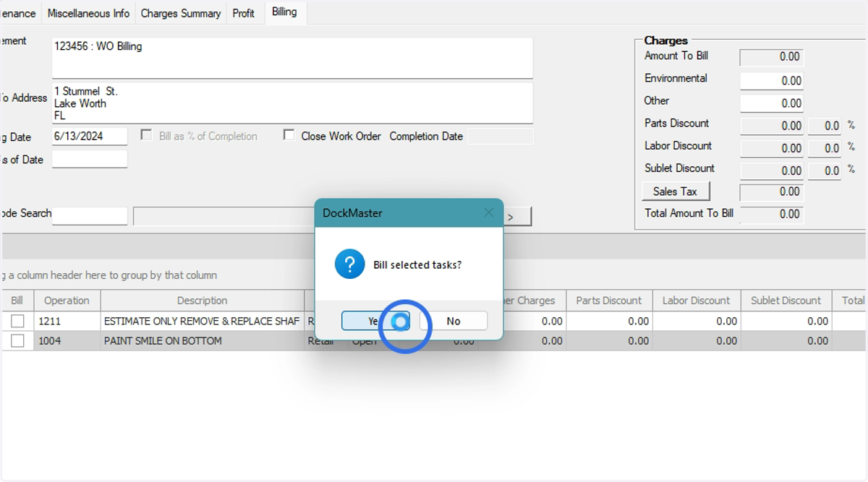Sort by the Operation column header
The width and height of the screenshot is (868, 482).
point(67,301)
